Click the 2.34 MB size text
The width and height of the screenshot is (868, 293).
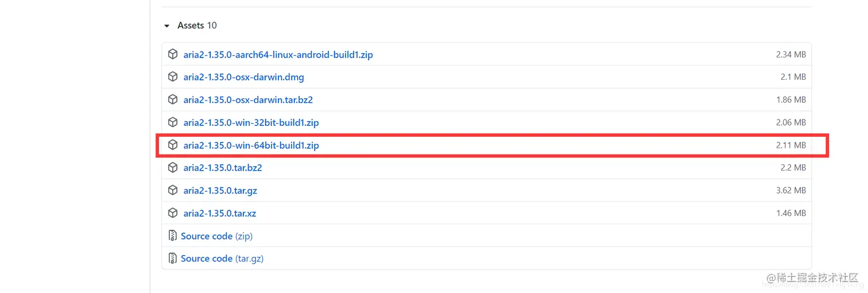pos(791,55)
